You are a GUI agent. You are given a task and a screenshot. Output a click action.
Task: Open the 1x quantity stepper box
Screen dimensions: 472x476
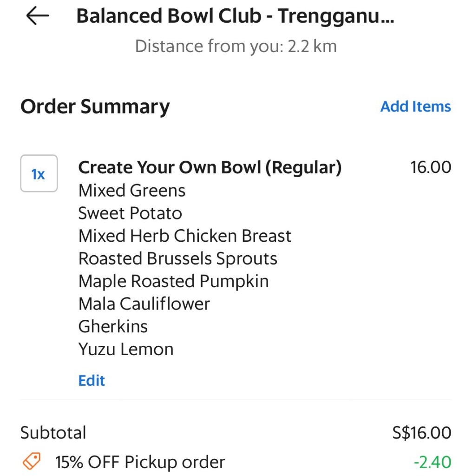point(39,174)
